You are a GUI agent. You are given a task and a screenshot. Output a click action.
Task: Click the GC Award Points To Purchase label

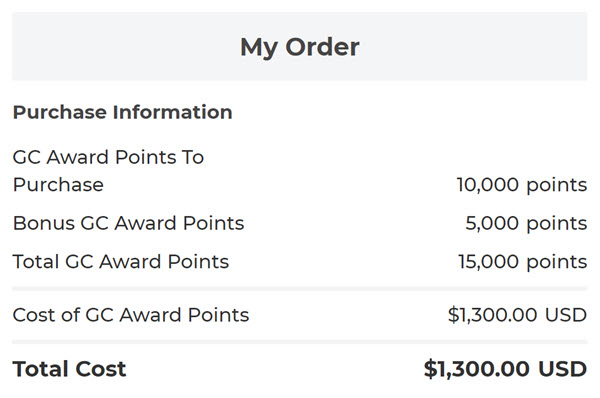tap(108, 171)
